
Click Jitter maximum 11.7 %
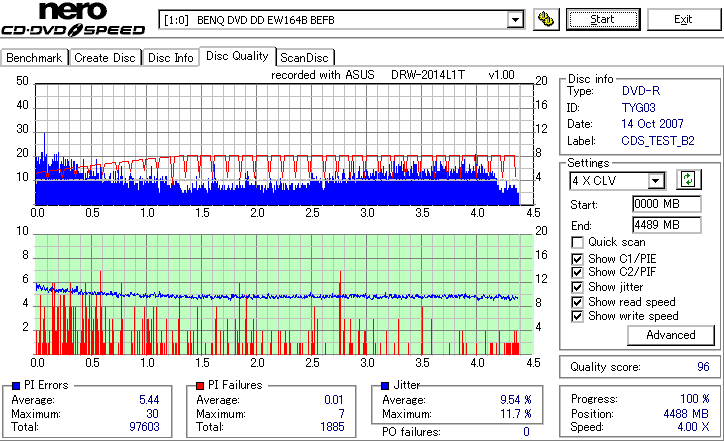tap(516, 414)
